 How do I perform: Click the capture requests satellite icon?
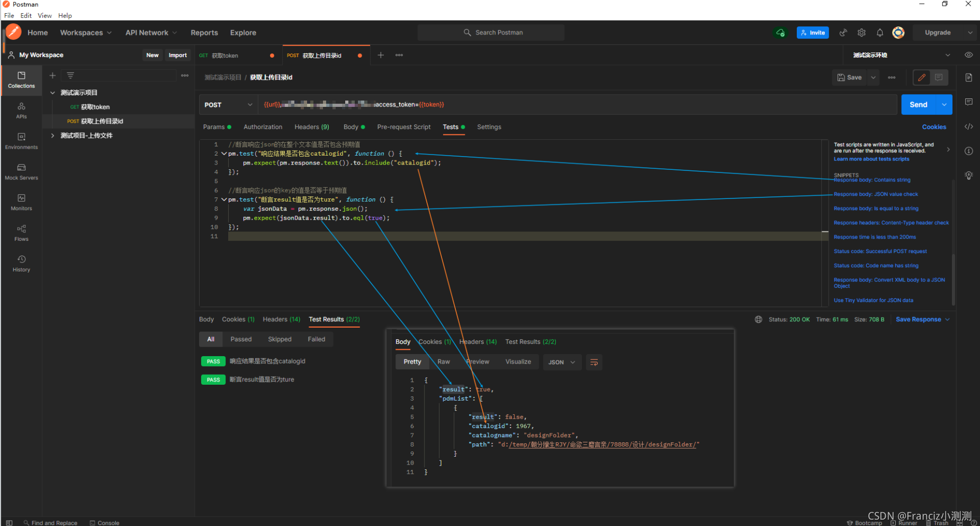pyautogui.click(x=843, y=33)
